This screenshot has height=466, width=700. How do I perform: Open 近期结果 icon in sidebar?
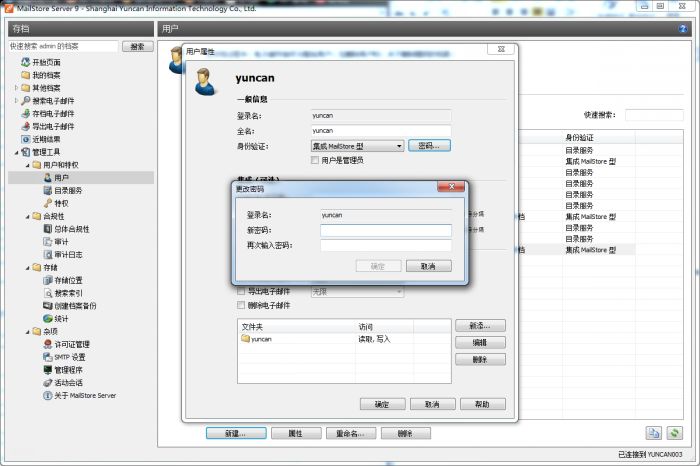point(26,139)
